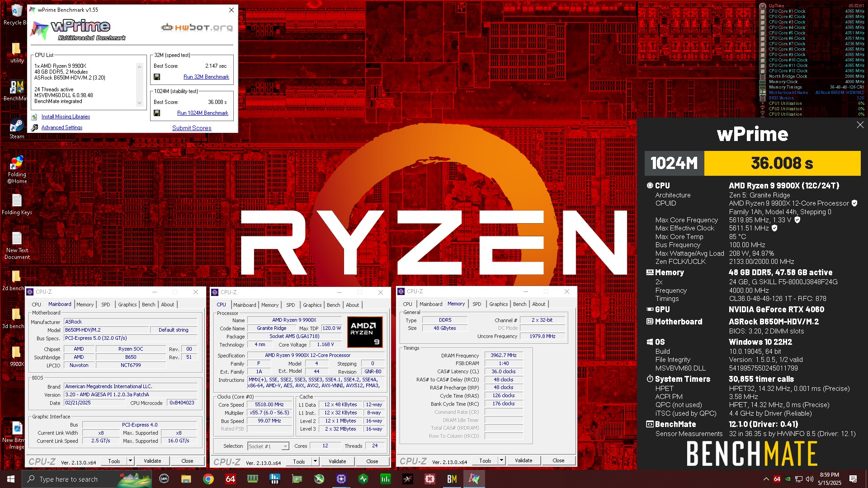Screen dimensions: 868x488
Task: Switch to CPU tab in Mainboard CPU-Z window
Action: coord(37,305)
